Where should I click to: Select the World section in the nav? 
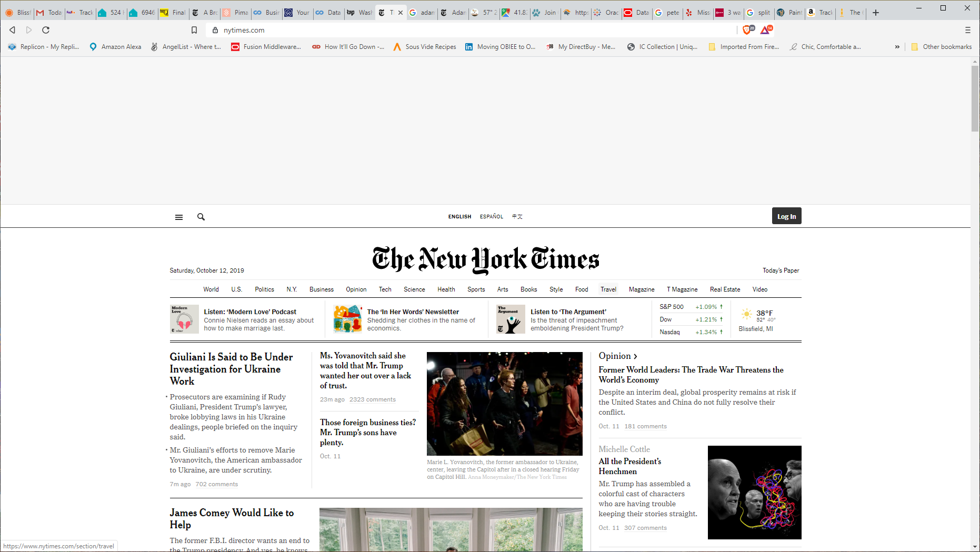click(211, 289)
